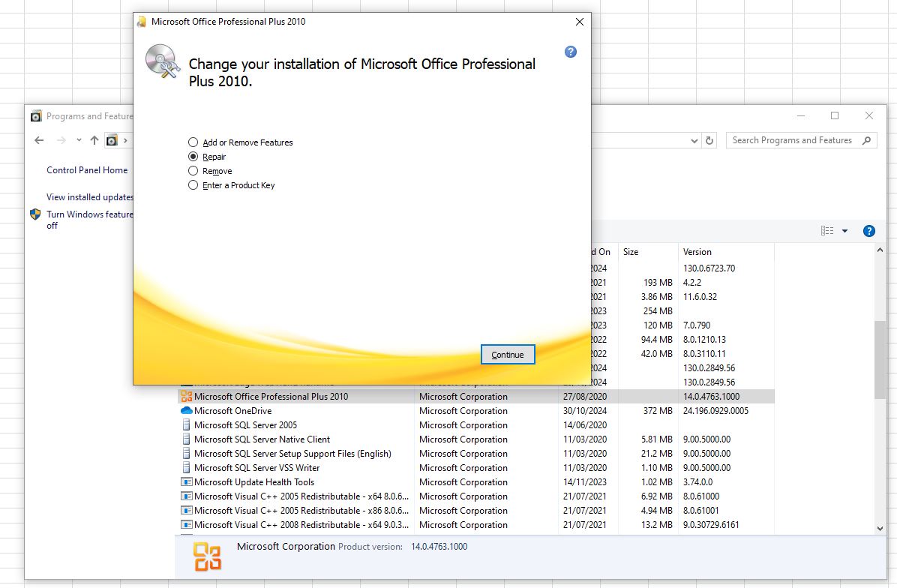Select SQL Server Setup Support Files (English)
Screen dimensions: 897x588
click(476, 454)
